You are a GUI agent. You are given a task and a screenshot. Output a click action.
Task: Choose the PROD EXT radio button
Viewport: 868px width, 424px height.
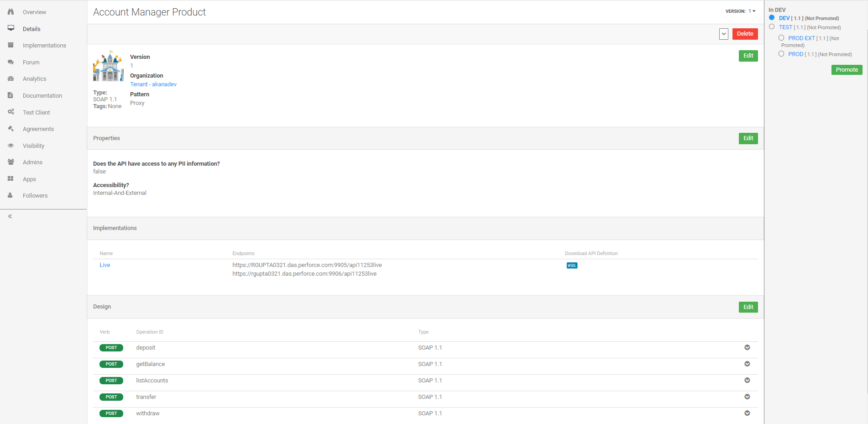coord(781,37)
